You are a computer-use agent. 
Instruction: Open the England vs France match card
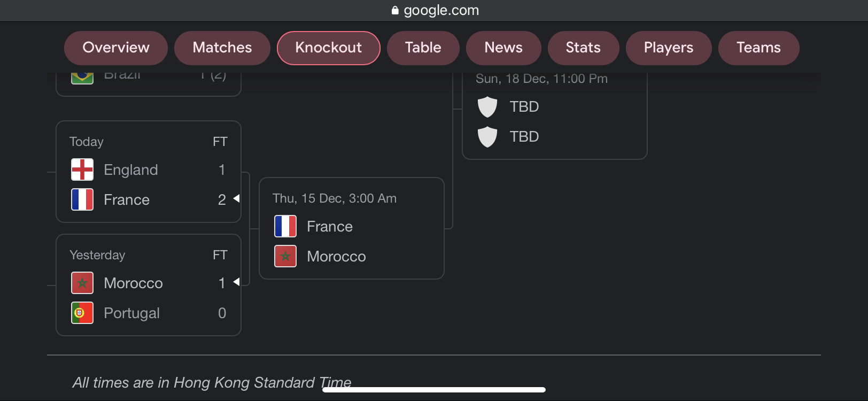149,172
